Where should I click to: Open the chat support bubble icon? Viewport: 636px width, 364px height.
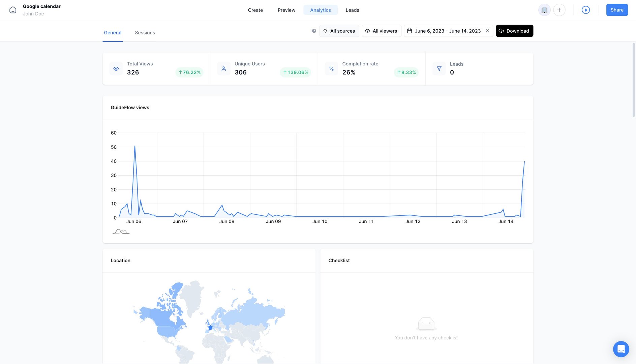point(621,349)
